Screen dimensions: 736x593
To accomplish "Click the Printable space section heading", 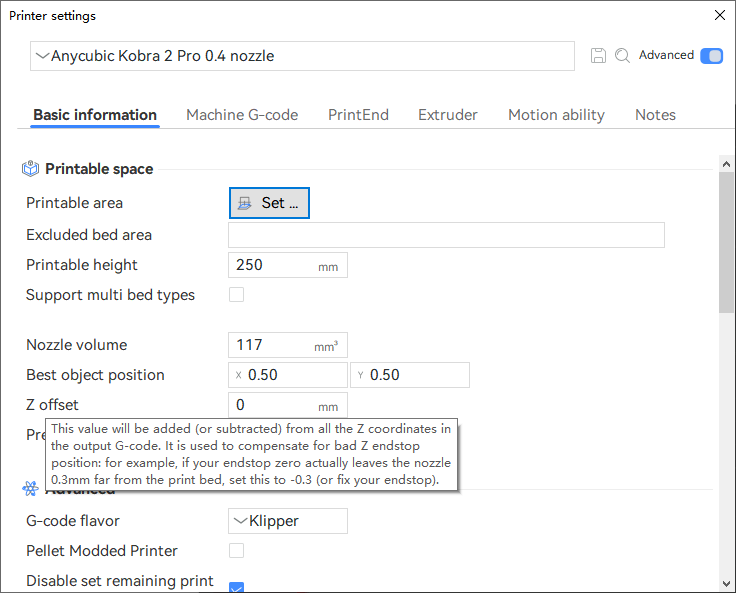I will [x=99, y=169].
